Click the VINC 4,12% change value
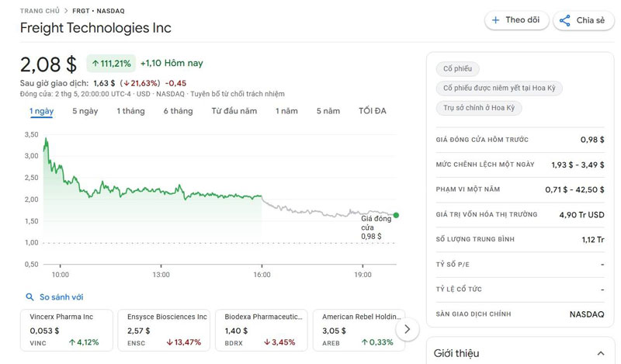The height and width of the screenshot is (364, 621). click(x=84, y=342)
